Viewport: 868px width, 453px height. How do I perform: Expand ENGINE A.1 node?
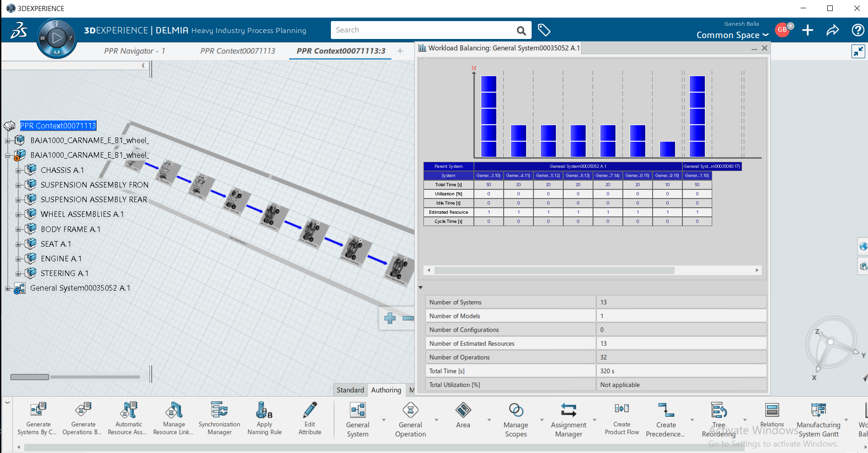(18, 259)
